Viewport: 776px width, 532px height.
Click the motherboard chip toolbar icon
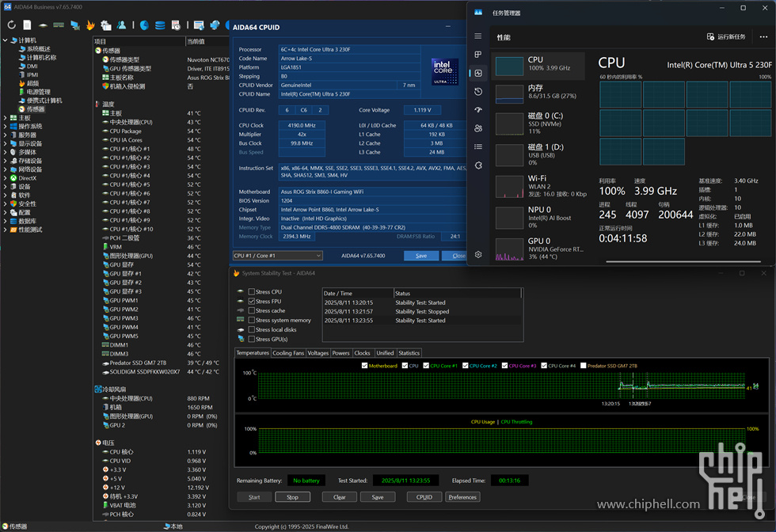tap(43, 25)
